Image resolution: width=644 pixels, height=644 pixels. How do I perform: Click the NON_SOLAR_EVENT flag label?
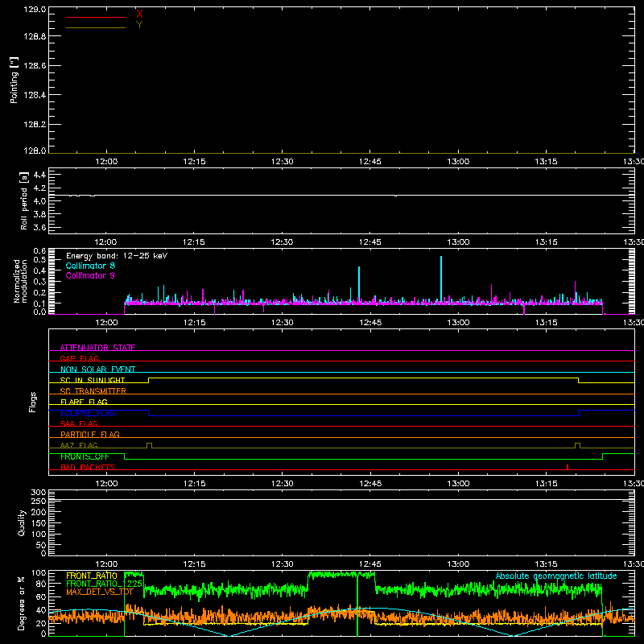(x=97, y=369)
